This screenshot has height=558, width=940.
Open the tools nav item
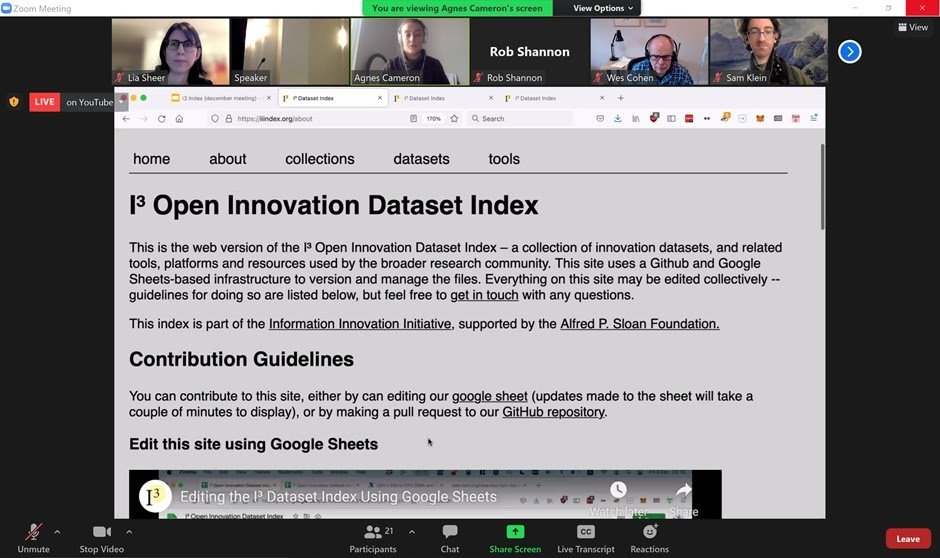tap(504, 159)
